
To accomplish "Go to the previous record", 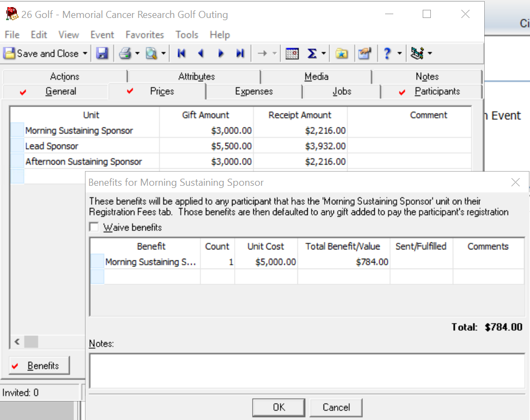I will click(201, 53).
